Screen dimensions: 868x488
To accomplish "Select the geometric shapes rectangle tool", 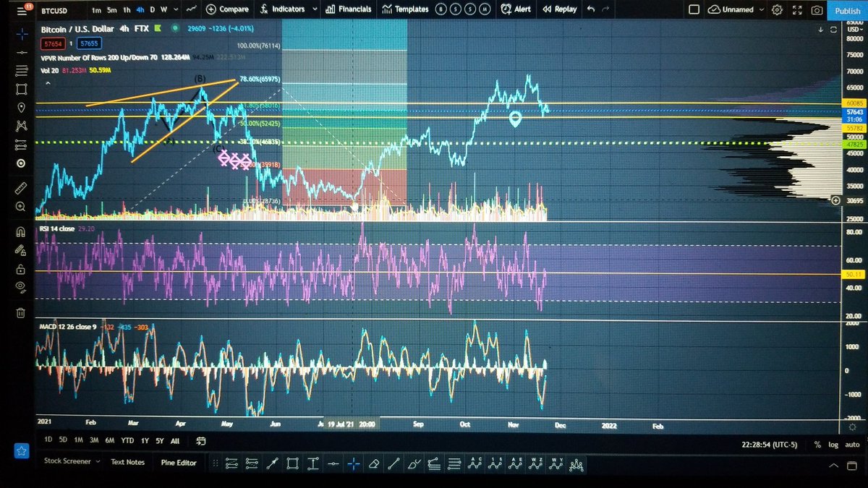I will coord(21,90).
